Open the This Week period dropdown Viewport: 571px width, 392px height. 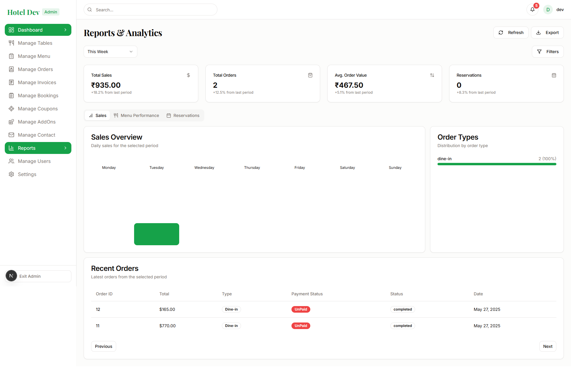point(110,52)
